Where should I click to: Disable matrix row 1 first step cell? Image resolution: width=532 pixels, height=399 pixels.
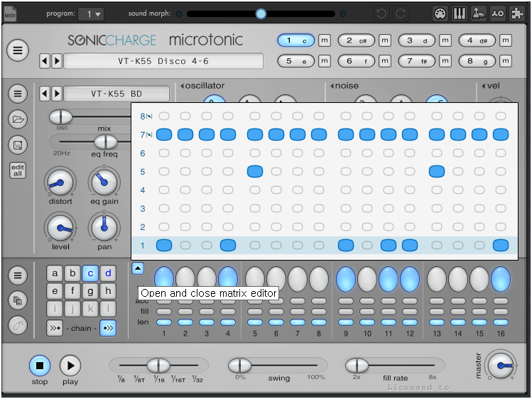[164, 245]
